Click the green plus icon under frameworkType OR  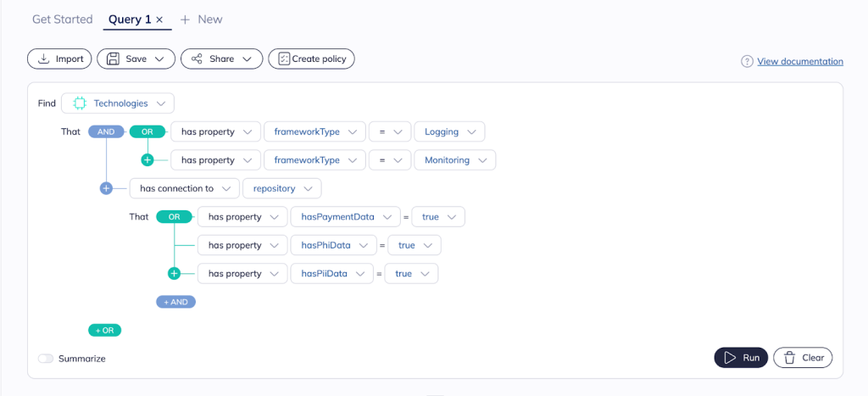(147, 159)
